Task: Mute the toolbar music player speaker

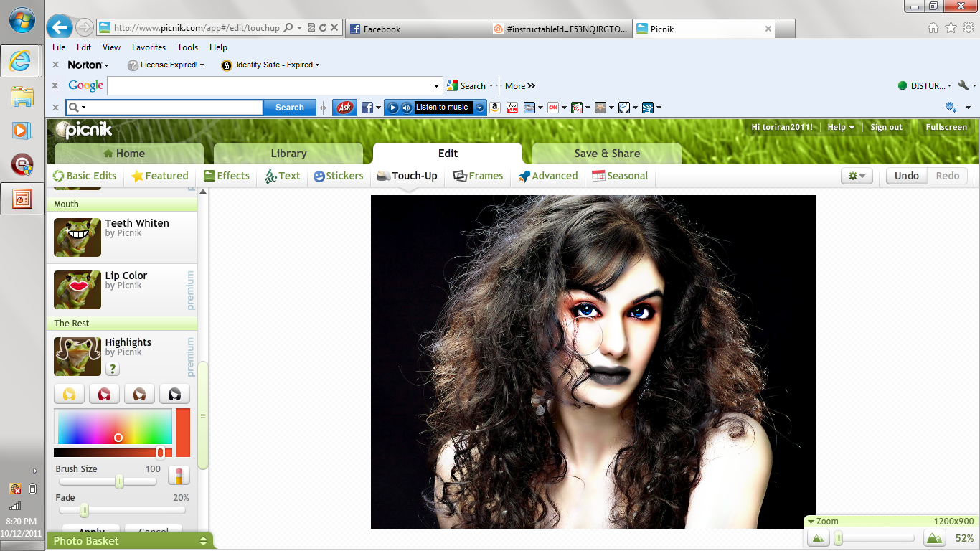Action: (x=406, y=108)
